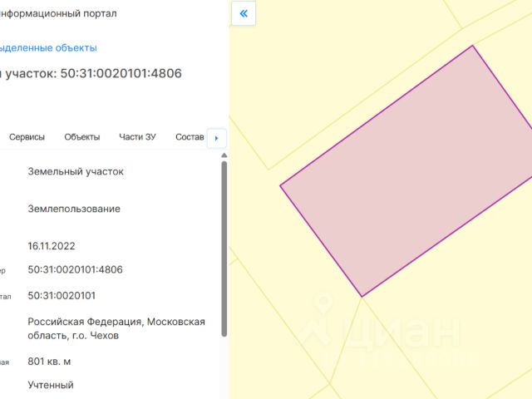
Task: Click the scrollbar up arrow
Action: coord(224,155)
